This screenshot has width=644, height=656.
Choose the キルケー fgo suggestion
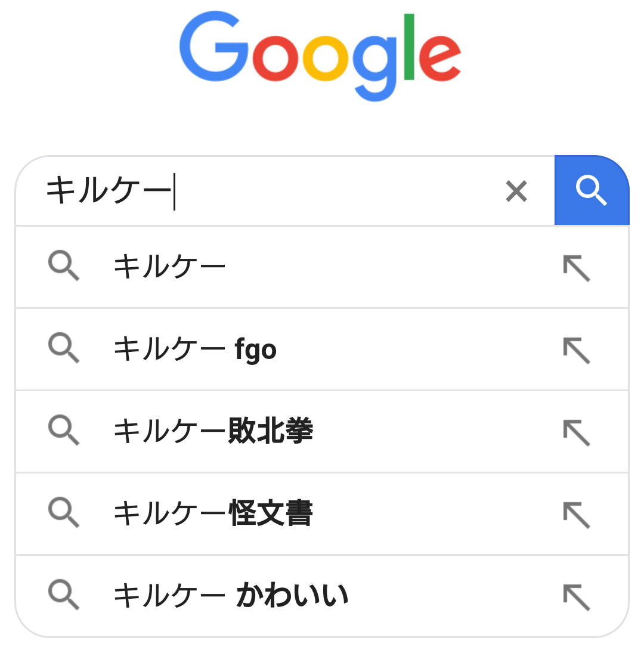coord(195,349)
